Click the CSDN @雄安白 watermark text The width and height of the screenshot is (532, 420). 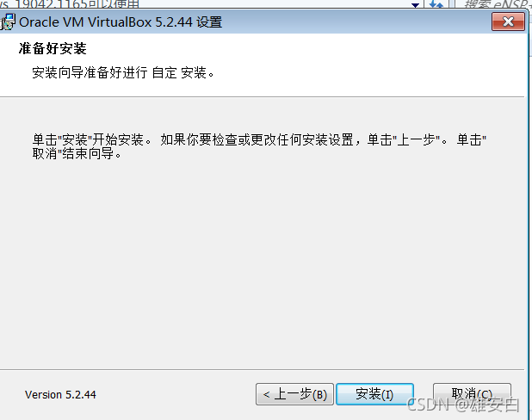click(x=463, y=405)
